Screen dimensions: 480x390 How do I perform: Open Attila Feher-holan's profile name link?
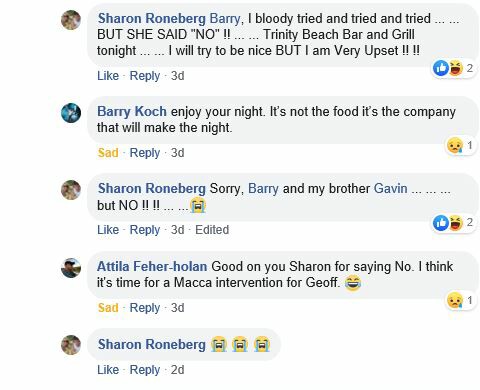(x=152, y=266)
